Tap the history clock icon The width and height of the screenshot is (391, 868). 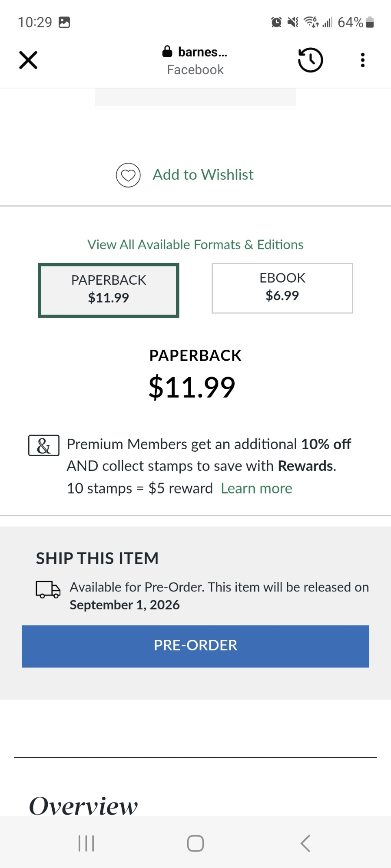click(310, 60)
